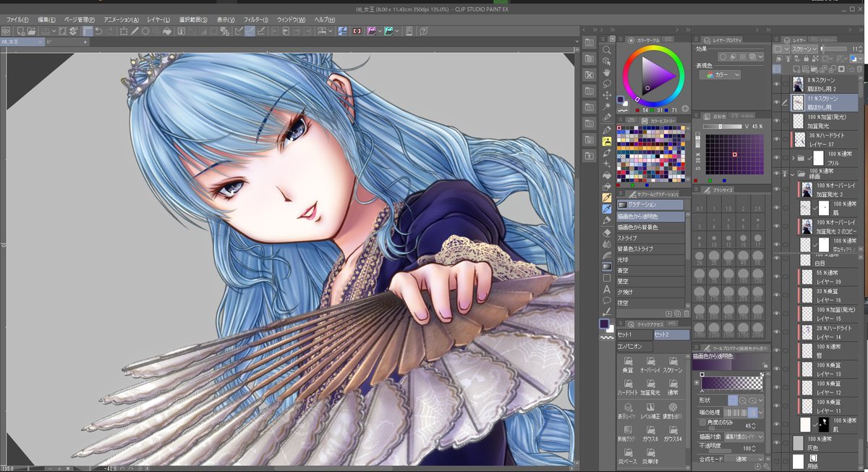Hide レイヤー 37 hard light layer
The width and height of the screenshot is (868, 472).
tap(778, 139)
